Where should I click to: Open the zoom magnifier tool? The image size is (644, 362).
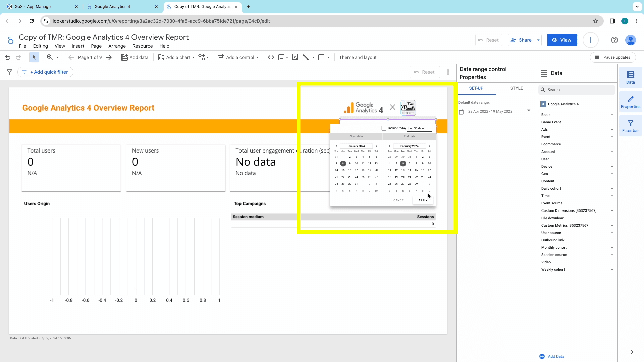50,57
